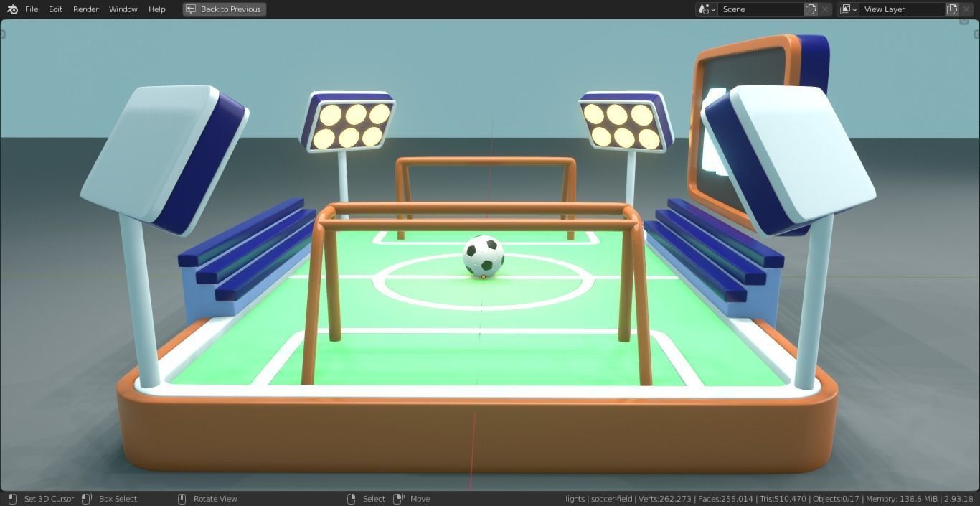This screenshot has height=506, width=980.
Task: Click the Move mouse icon in status bar
Action: [398, 499]
